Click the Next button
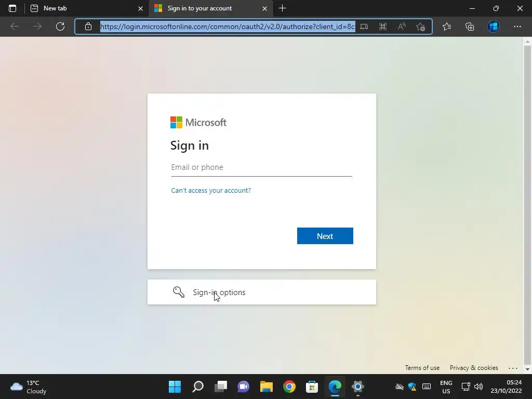This screenshot has height=399, width=532. 325,236
